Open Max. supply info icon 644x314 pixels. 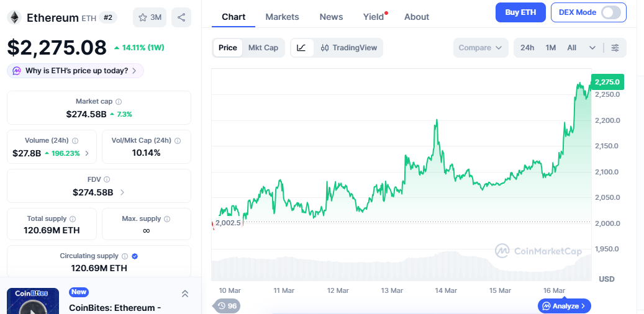point(167,219)
